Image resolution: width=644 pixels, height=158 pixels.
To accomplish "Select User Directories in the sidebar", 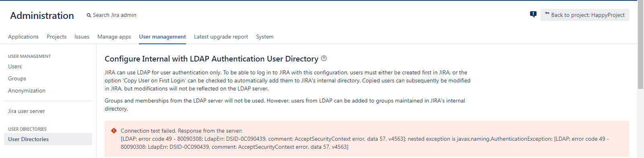I will 48,139.
